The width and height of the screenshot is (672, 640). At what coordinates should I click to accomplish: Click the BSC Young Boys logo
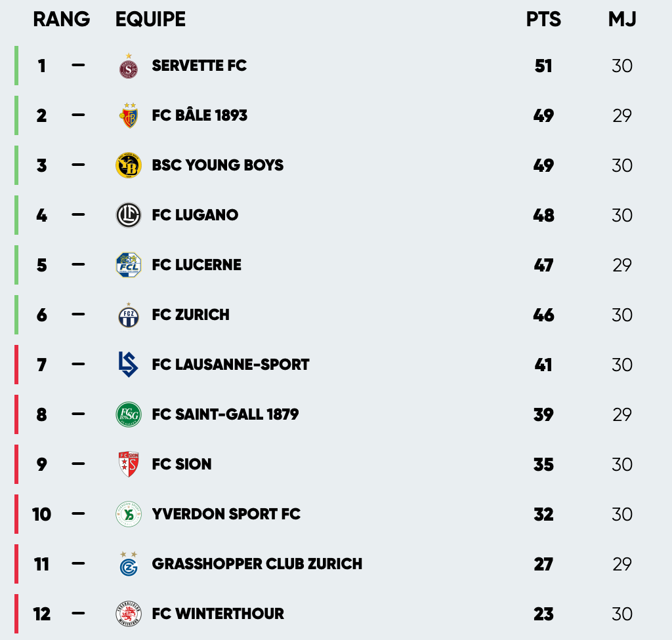coord(129,165)
